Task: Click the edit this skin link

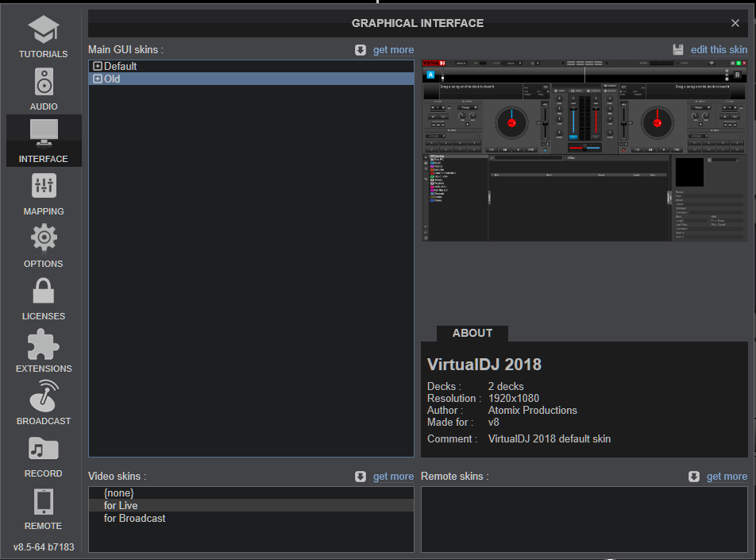Action: [719, 50]
